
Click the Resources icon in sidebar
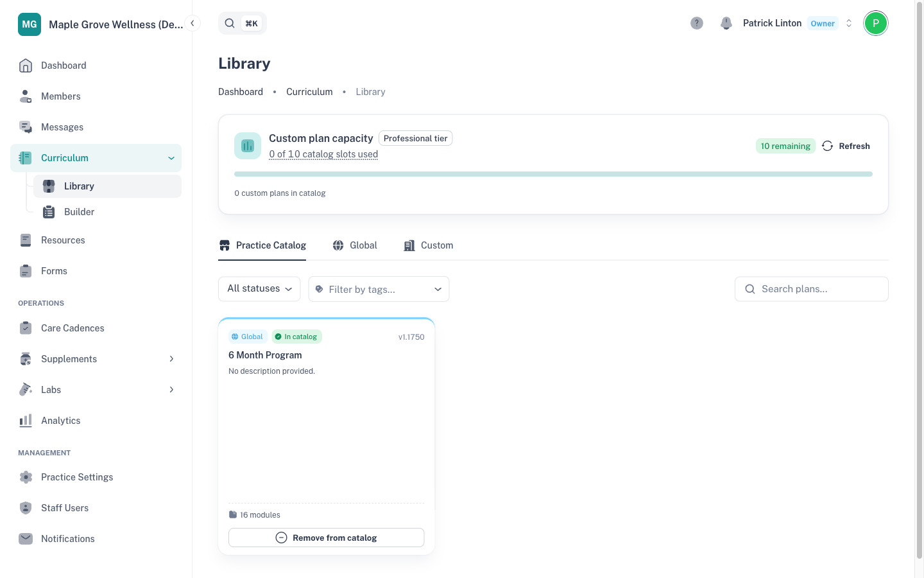26,240
